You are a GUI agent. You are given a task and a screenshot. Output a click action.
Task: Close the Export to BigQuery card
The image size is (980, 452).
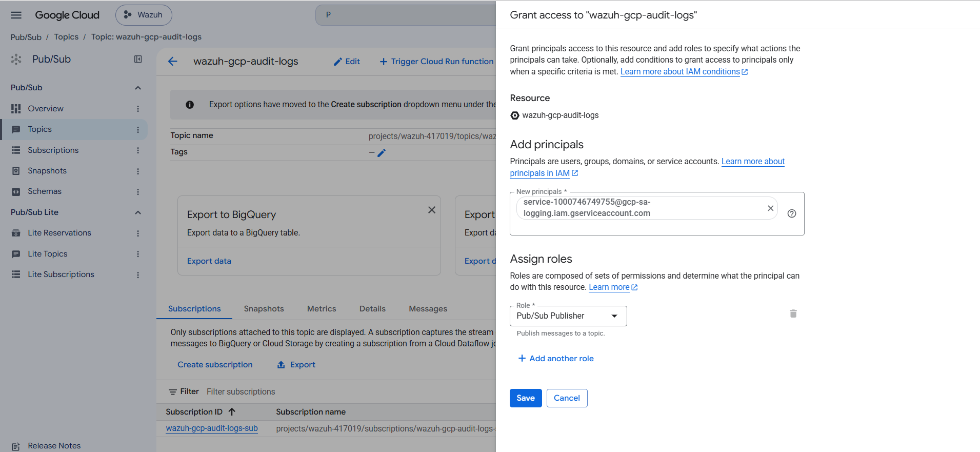click(432, 210)
